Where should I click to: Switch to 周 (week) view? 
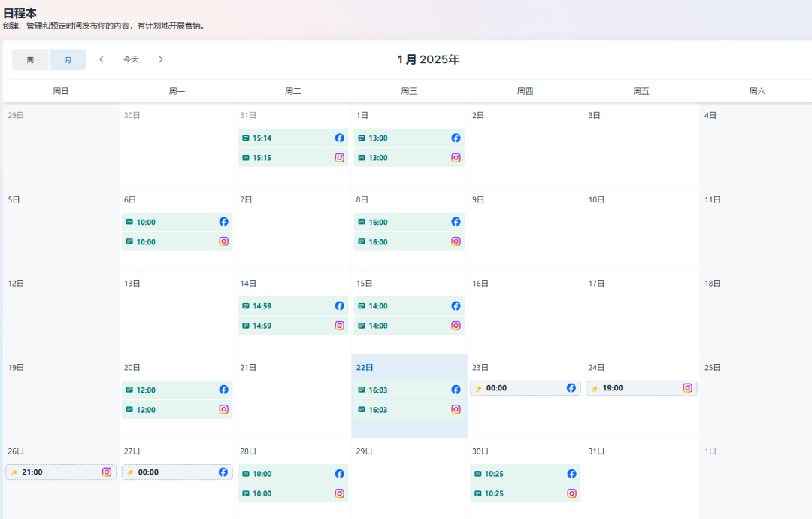point(30,59)
